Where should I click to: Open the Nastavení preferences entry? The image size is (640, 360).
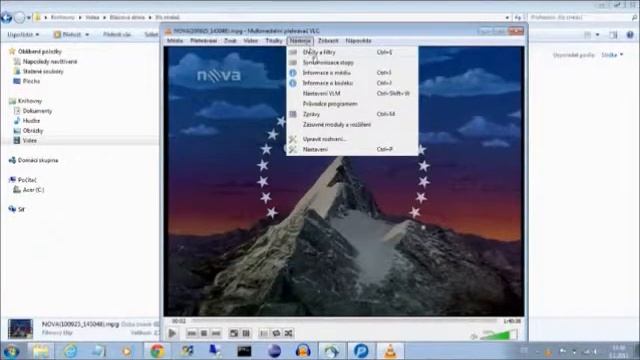tap(352, 149)
